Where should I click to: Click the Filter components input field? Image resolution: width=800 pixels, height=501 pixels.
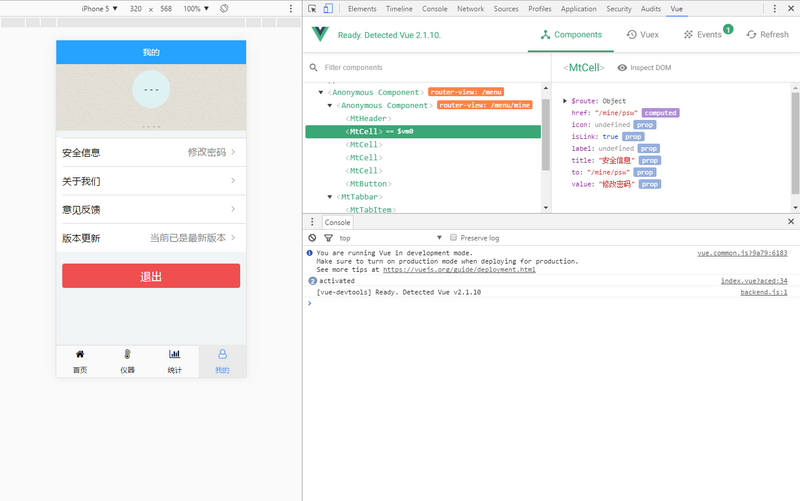point(429,67)
